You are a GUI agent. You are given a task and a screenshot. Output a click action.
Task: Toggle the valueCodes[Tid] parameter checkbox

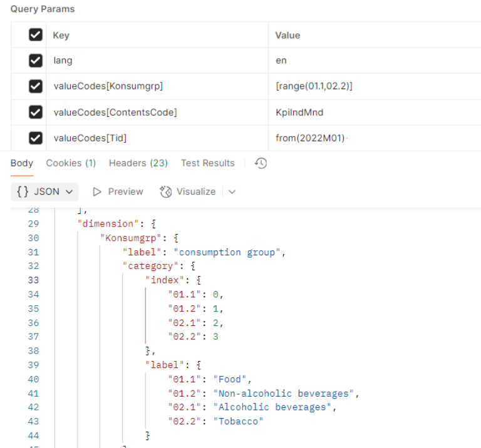pos(36,138)
